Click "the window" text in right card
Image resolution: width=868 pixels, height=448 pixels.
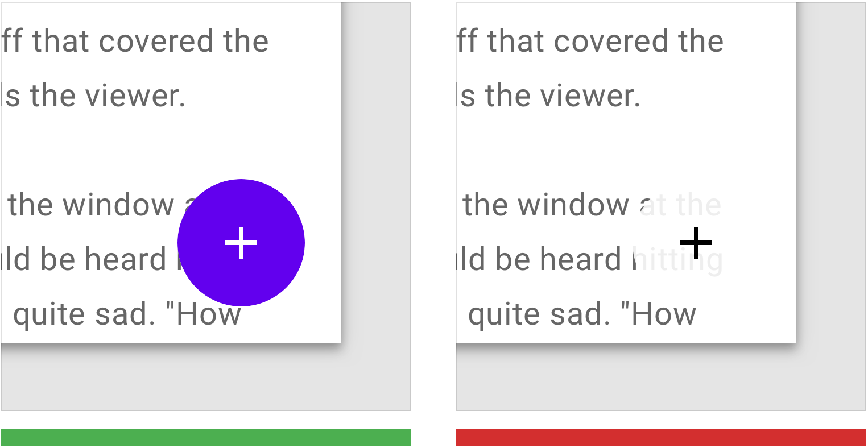pyautogui.click(x=546, y=205)
